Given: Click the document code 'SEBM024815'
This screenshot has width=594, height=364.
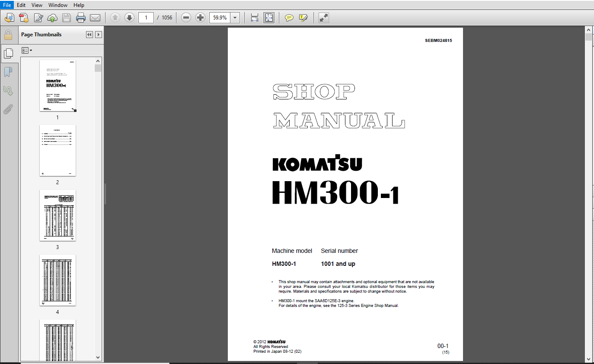Looking at the screenshot, I should pos(438,41).
